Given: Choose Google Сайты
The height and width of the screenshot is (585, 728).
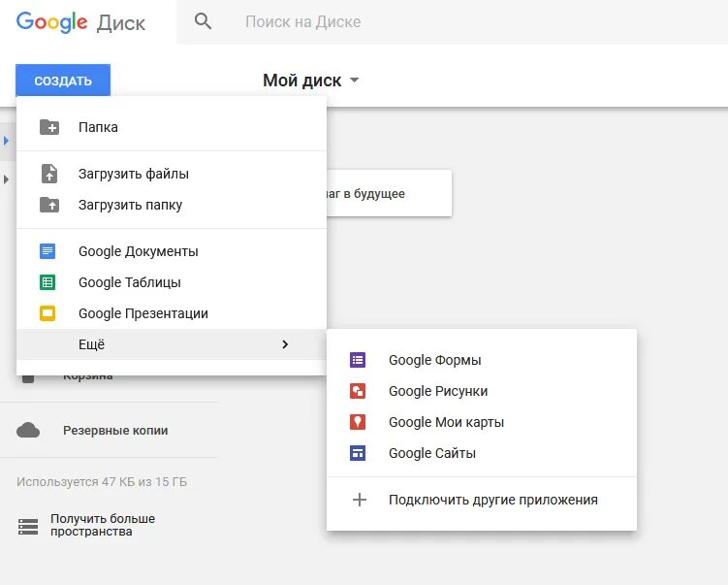Looking at the screenshot, I should [482, 453].
